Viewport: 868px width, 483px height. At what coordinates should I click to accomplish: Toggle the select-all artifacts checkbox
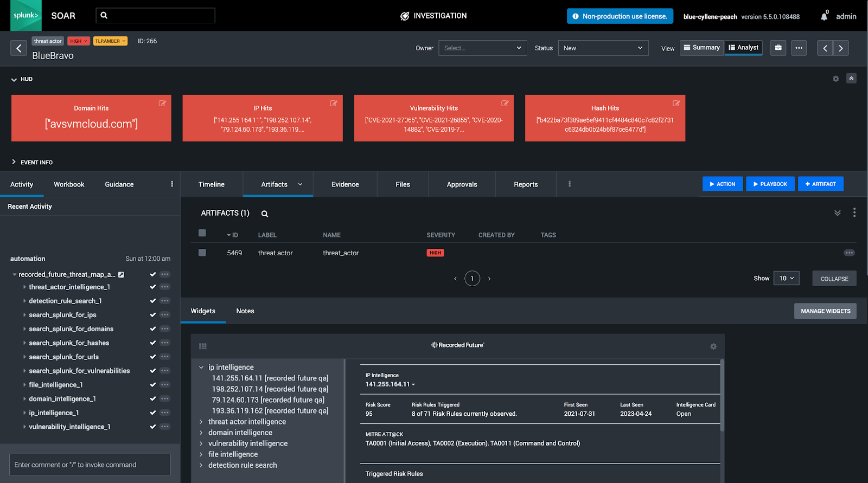click(202, 233)
